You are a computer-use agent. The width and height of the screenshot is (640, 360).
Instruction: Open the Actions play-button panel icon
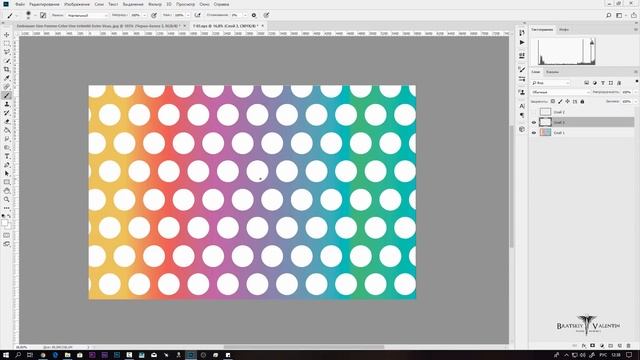coord(522,42)
